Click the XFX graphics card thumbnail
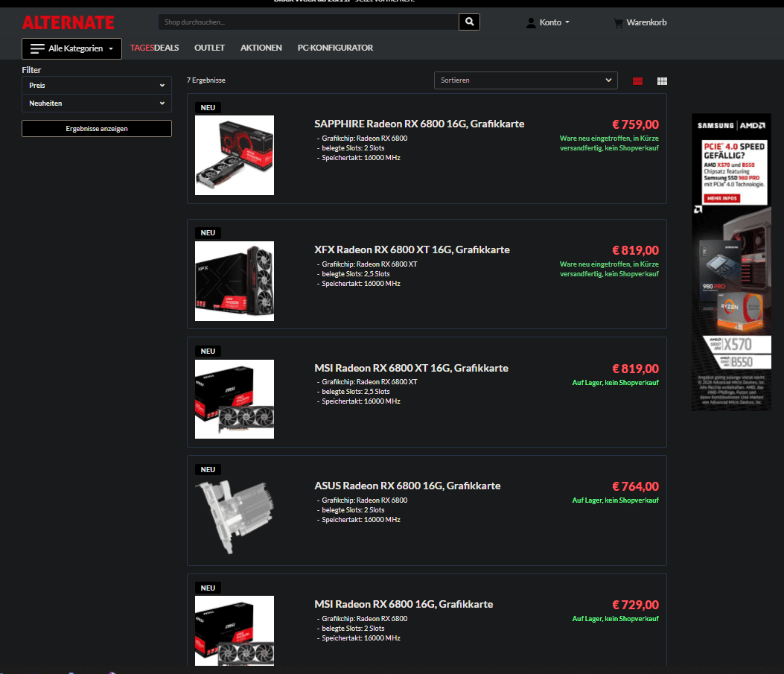 click(x=235, y=281)
